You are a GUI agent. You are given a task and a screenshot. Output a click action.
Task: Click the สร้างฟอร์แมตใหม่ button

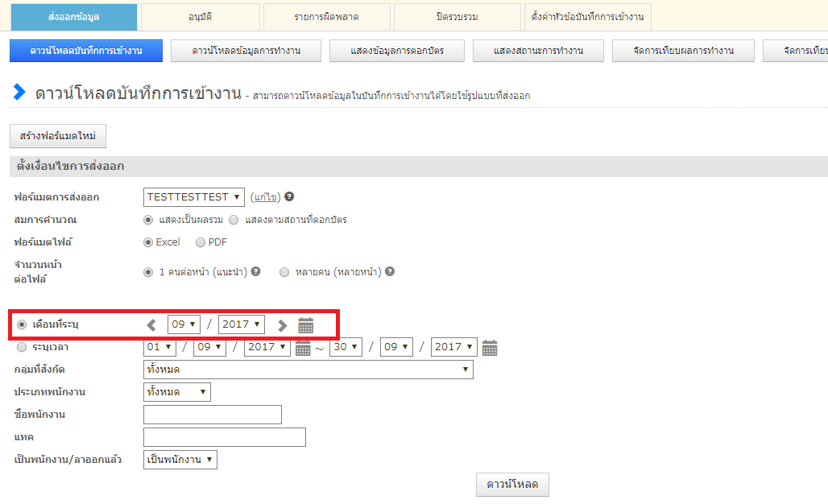(x=58, y=136)
